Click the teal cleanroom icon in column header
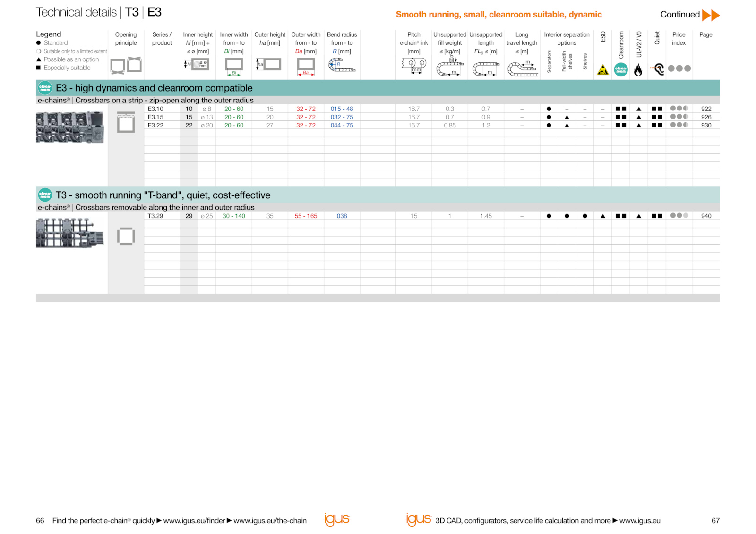 click(x=621, y=69)
